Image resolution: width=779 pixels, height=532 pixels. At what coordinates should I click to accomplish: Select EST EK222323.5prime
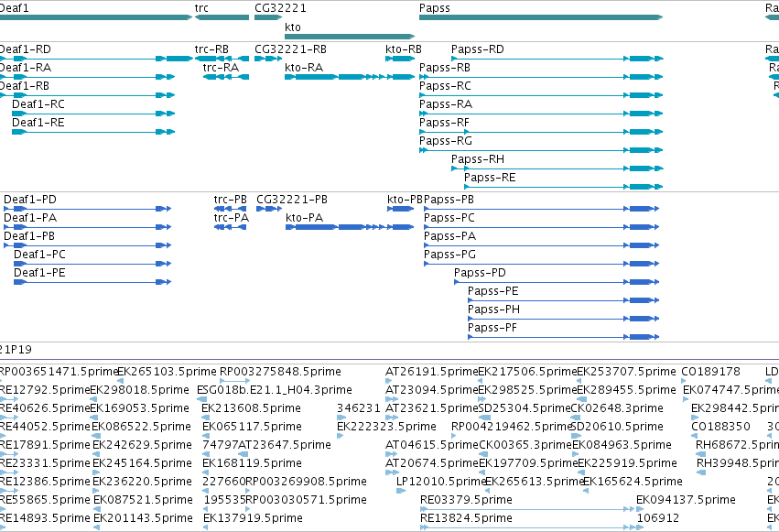[386, 427]
